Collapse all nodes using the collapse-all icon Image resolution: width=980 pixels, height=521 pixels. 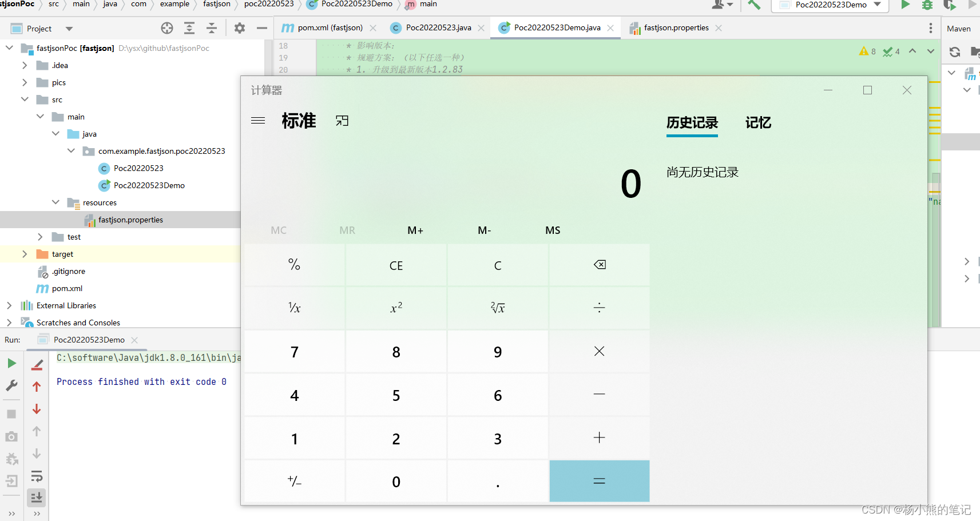[212, 28]
